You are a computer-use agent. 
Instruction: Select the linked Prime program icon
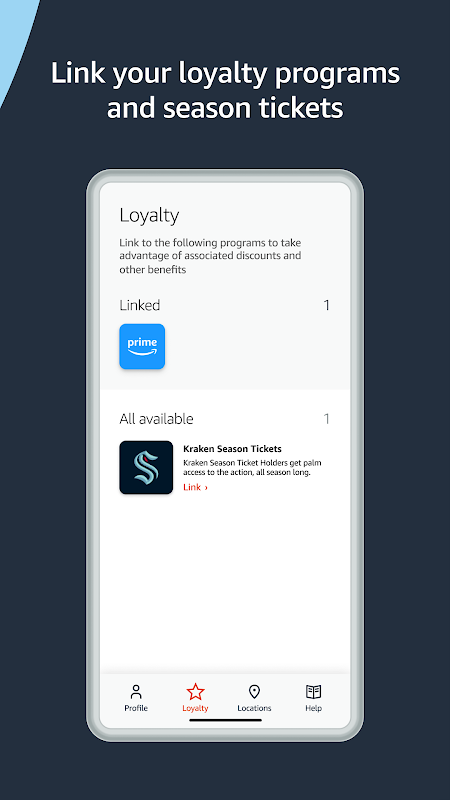click(x=142, y=346)
